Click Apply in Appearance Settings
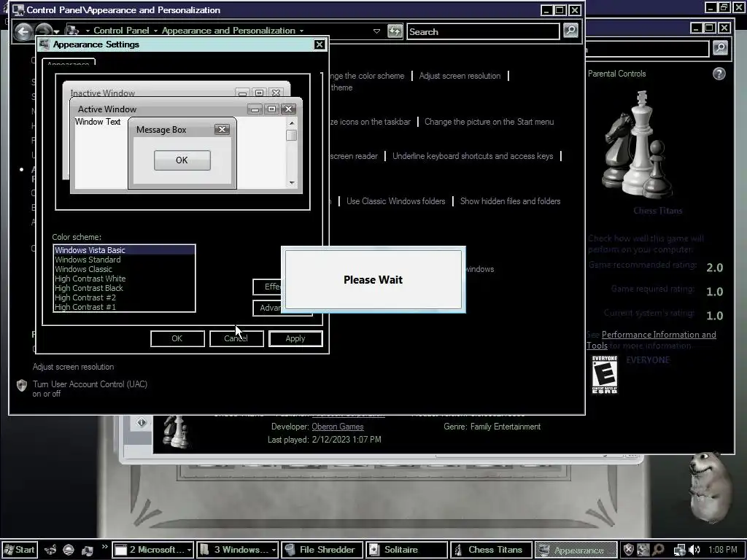 [x=295, y=338]
